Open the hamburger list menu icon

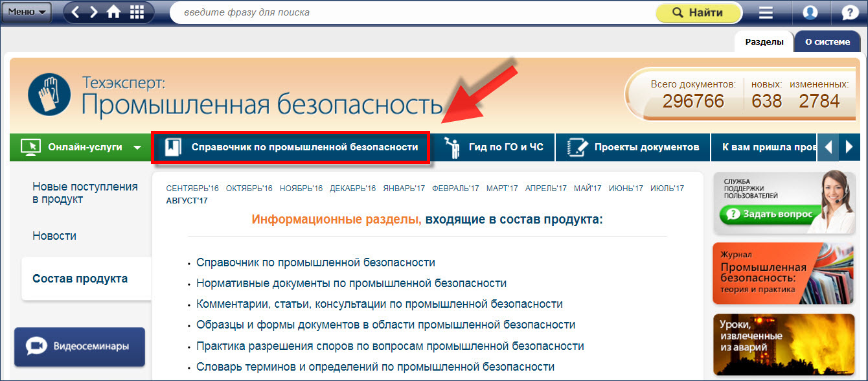766,12
